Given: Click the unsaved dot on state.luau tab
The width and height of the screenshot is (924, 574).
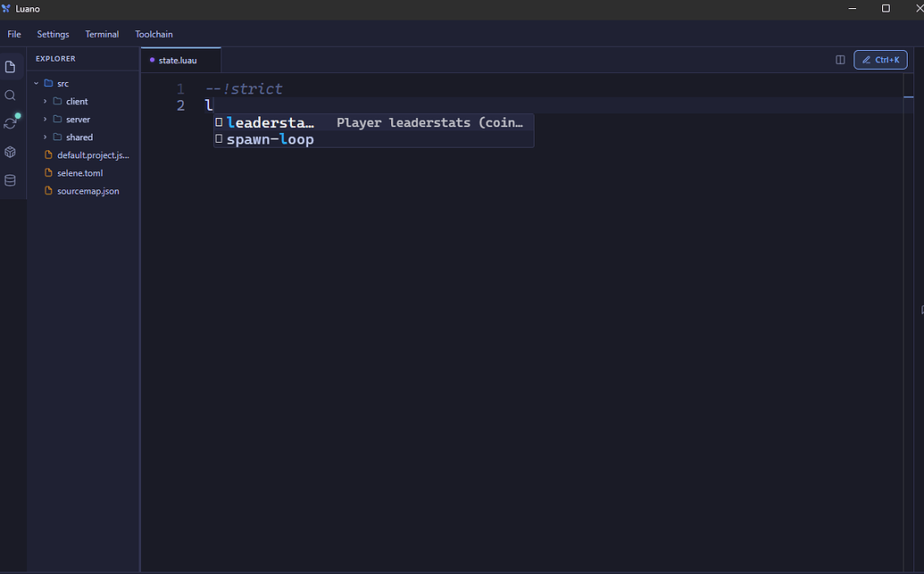Looking at the screenshot, I should [152, 60].
